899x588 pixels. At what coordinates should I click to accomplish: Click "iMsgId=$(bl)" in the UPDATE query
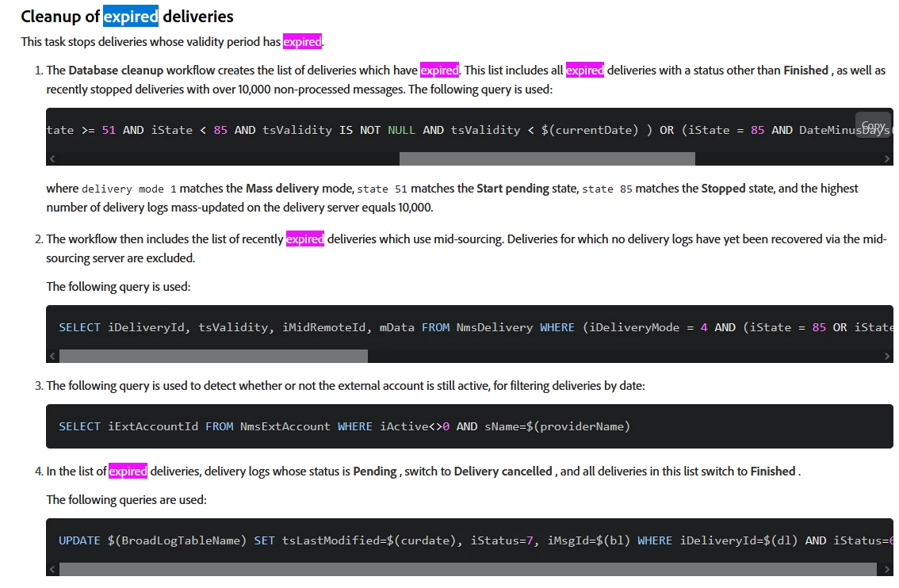point(589,540)
